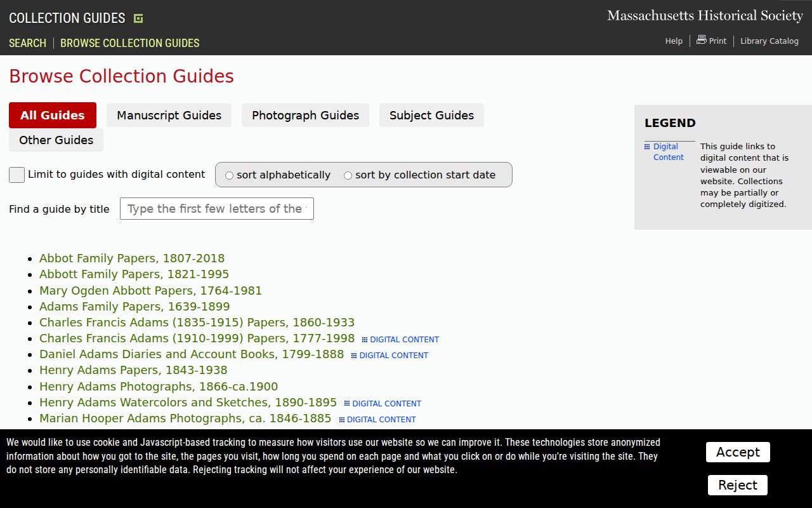Open the Library Catalog link
The image size is (812, 508).
(769, 41)
